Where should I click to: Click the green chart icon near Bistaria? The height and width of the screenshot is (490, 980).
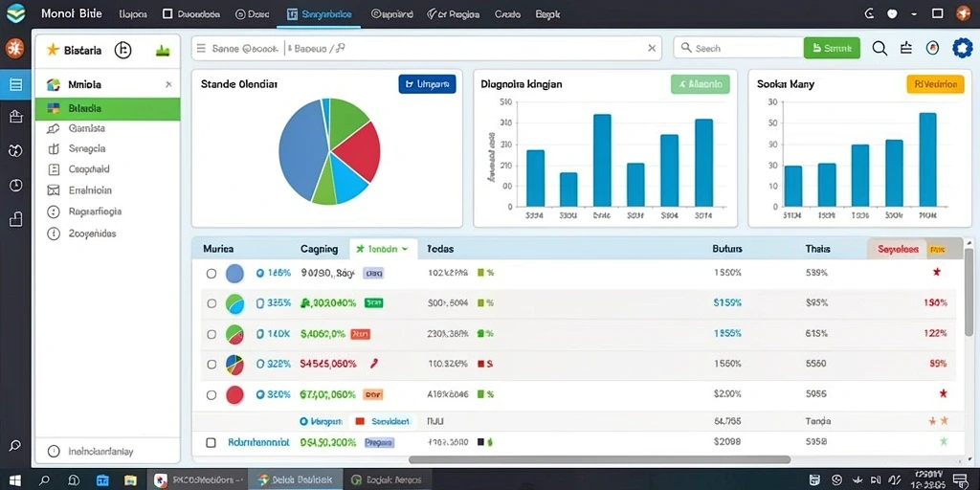tap(163, 52)
